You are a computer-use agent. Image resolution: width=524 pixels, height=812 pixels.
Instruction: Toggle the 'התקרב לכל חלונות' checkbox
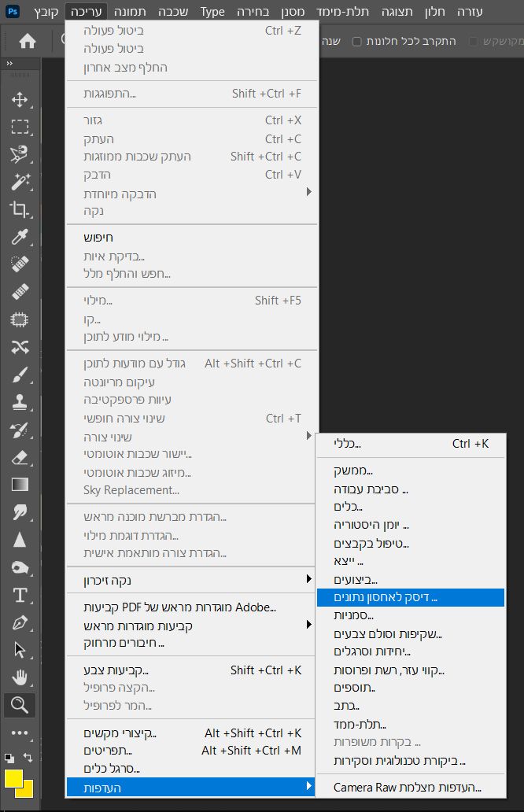pyautogui.click(x=356, y=41)
